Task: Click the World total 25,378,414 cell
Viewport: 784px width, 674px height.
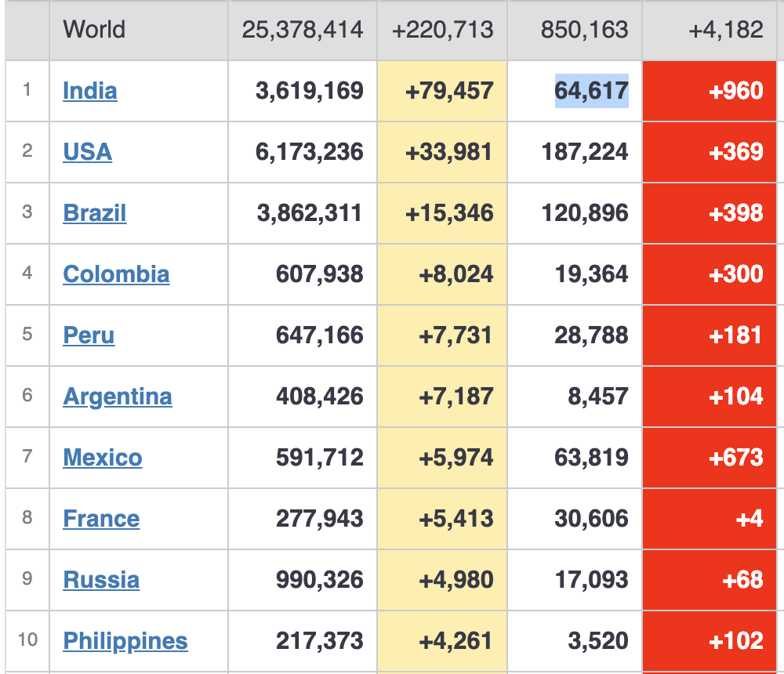Action: (x=303, y=30)
